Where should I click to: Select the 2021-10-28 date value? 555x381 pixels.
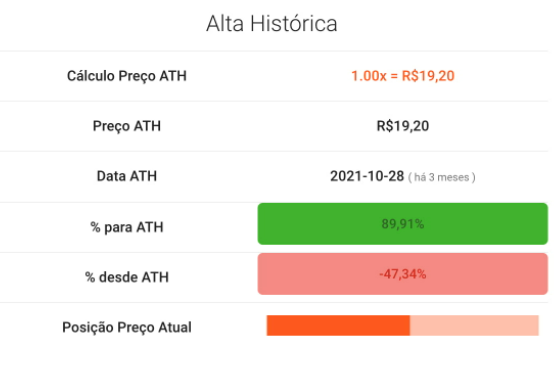click(367, 176)
